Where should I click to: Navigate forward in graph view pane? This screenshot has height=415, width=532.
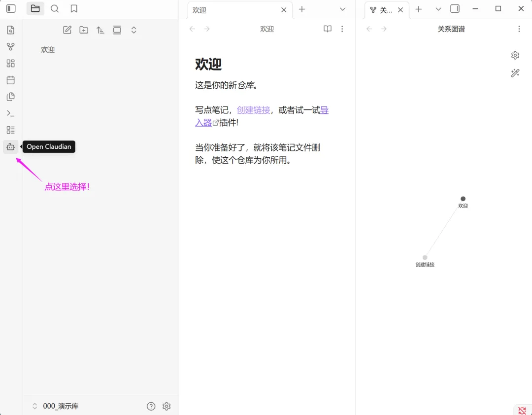coord(384,29)
